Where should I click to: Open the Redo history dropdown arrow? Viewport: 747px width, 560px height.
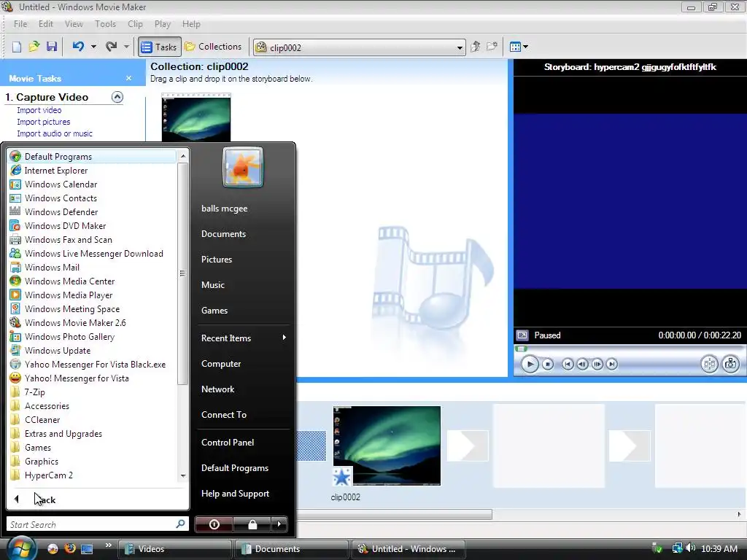click(x=126, y=47)
